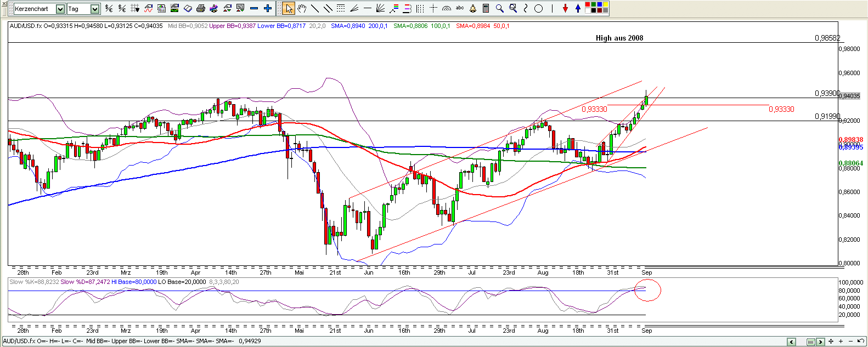This screenshot has height=347, width=868.
Task: Select the fan lines tool
Action: click(380, 9)
